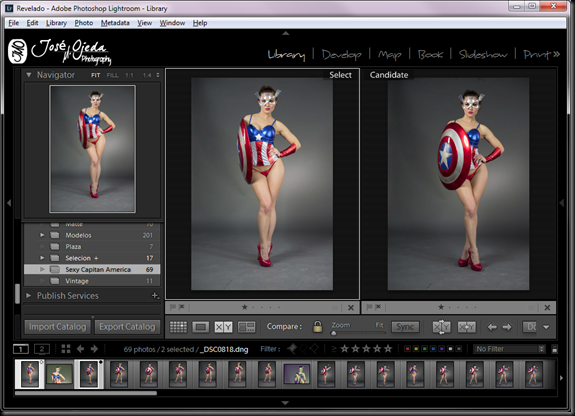
Task: Click the Done button in toolbar
Action: click(x=530, y=326)
